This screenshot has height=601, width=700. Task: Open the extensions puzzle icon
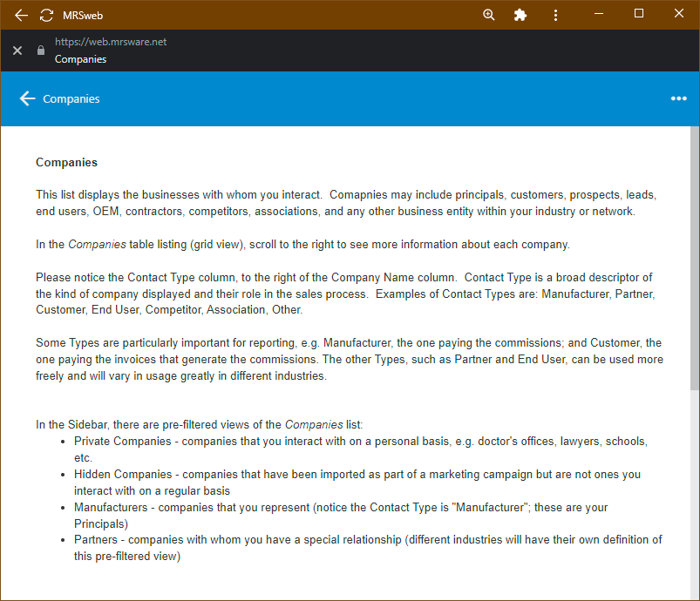(520, 15)
